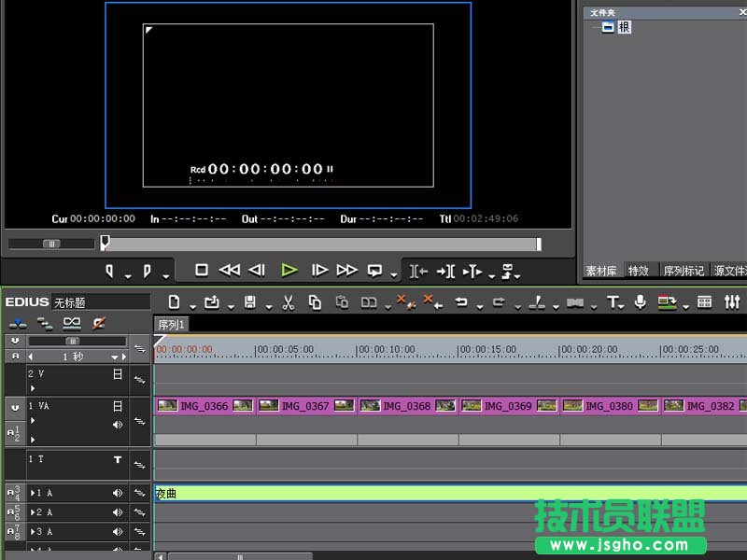This screenshot has width=747, height=560.
Task: Undo last action icon
Action: 461,301
